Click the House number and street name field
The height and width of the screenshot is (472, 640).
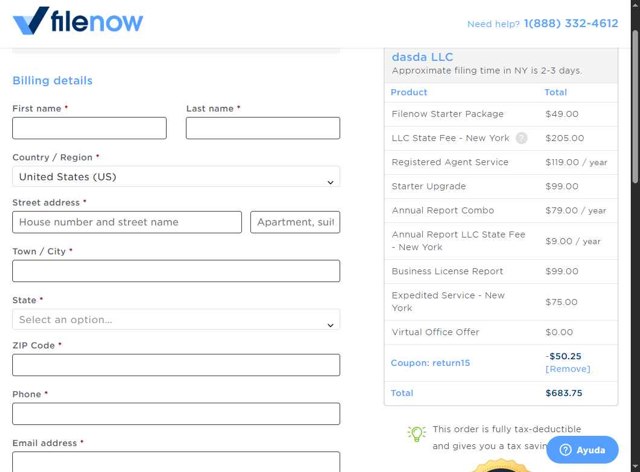(x=127, y=222)
